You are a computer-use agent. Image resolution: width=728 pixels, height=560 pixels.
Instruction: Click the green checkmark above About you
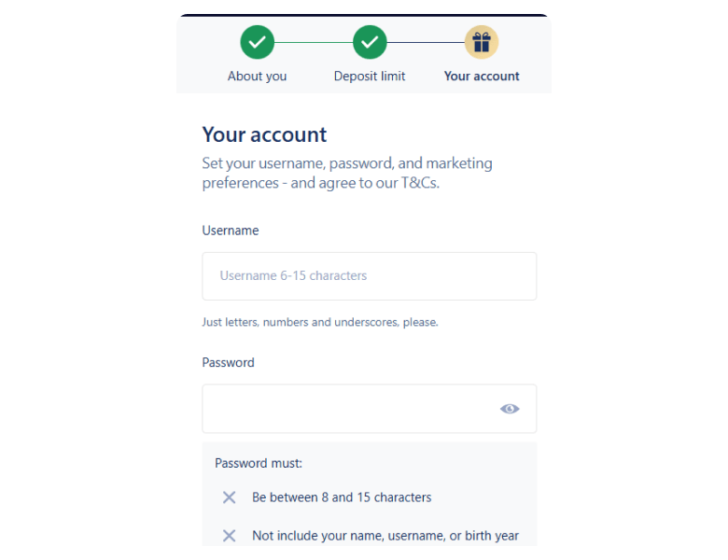click(x=258, y=42)
